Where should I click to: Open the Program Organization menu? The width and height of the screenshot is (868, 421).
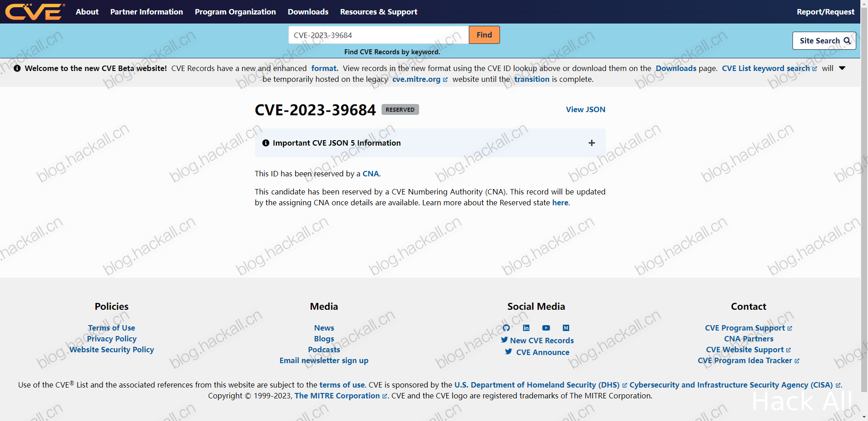[235, 12]
